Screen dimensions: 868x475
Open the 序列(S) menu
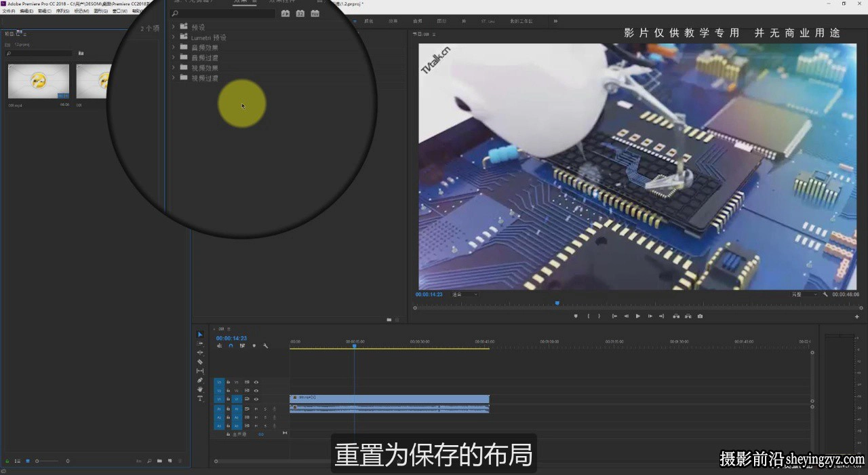[63, 11]
